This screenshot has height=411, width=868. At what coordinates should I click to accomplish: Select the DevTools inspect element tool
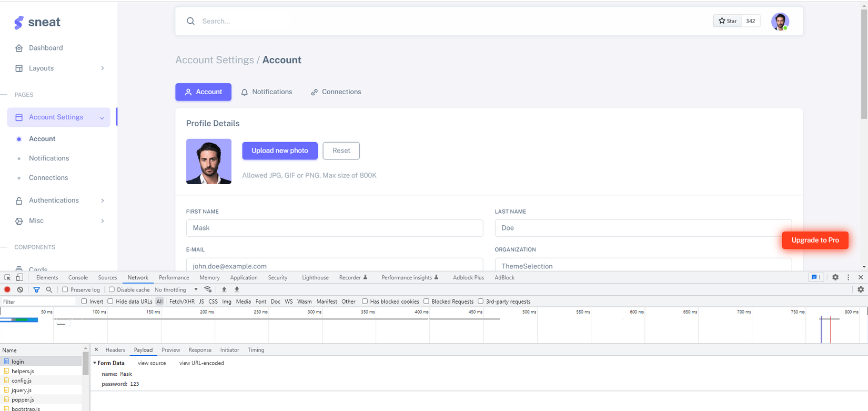[7, 277]
